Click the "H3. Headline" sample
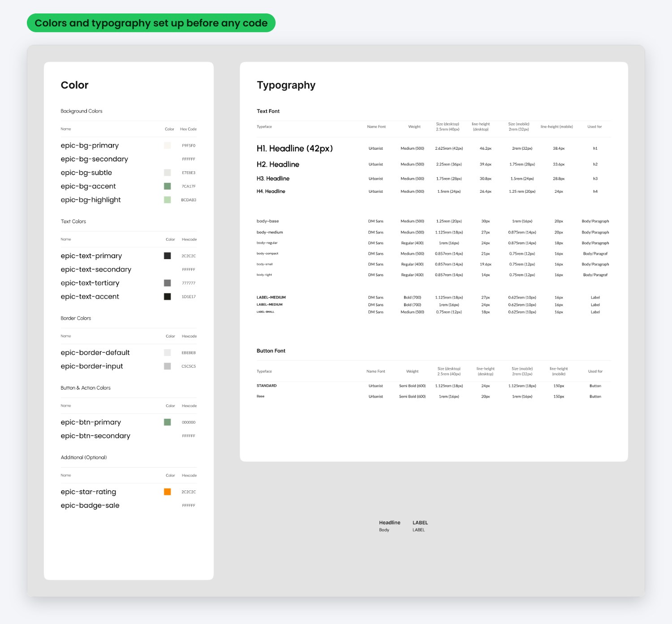The height and width of the screenshot is (624, 672). pos(273,178)
